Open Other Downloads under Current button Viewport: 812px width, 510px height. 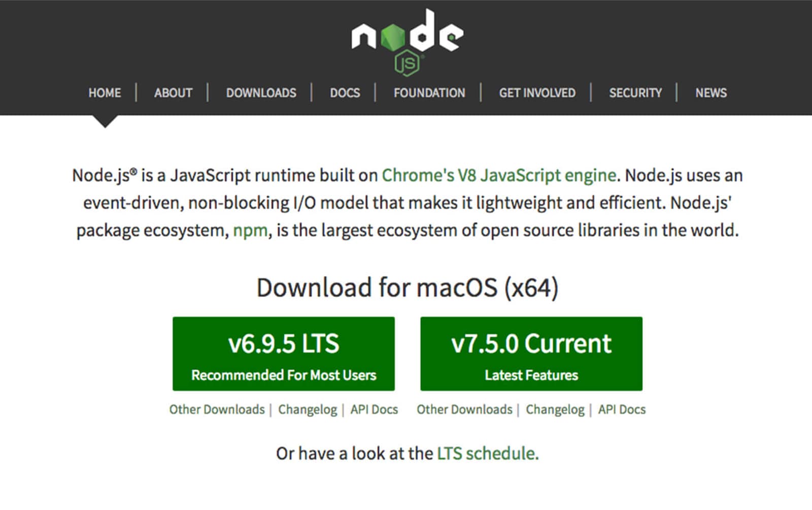[x=464, y=409]
